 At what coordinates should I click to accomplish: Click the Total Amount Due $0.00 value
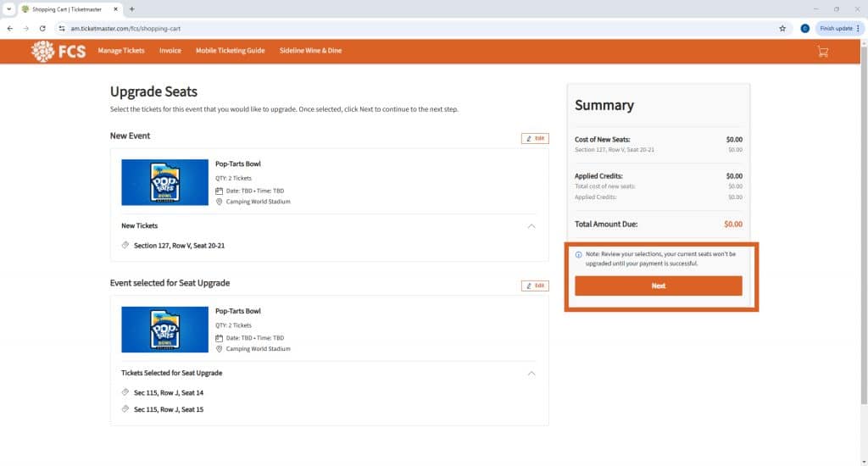[x=733, y=225]
